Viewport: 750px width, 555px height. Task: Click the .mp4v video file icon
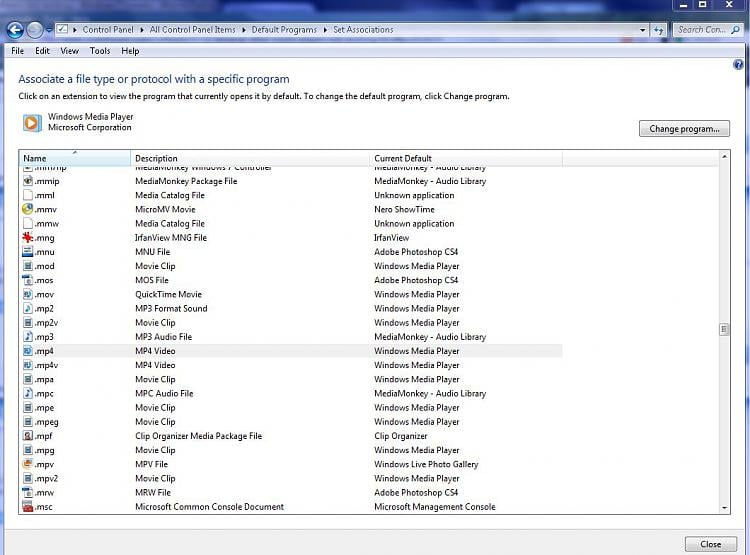(x=28, y=365)
